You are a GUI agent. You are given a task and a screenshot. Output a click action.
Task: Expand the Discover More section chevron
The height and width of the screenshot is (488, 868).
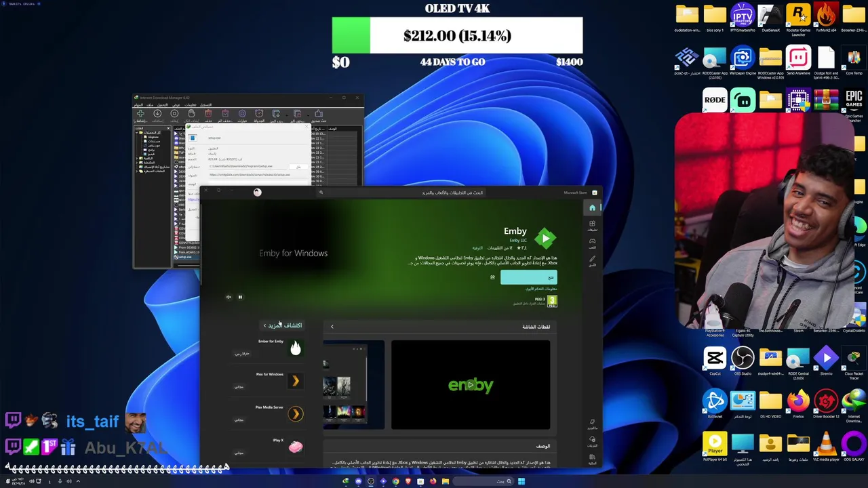pyautogui.click(x=265, y=326)
